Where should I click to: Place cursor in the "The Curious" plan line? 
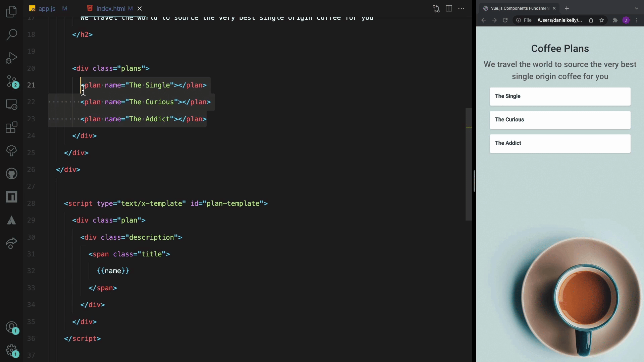coord(146,102)
